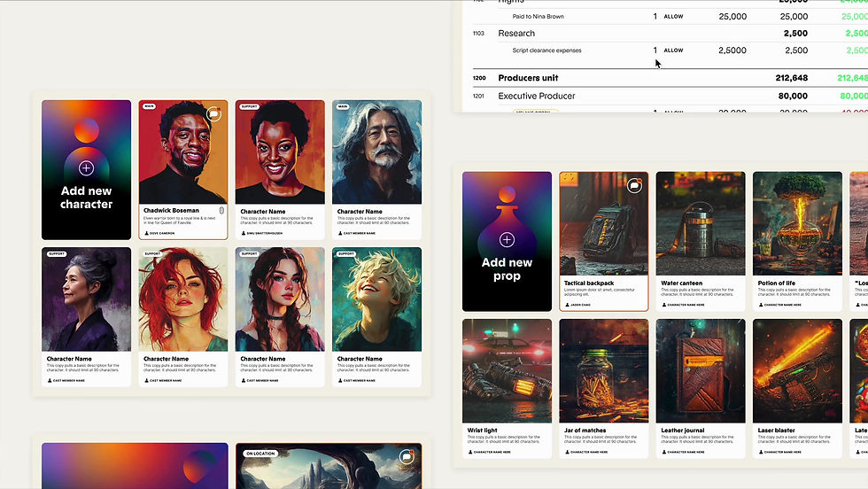Click the Water canteen title
Viewport: 868px width, 489px height.
681,283
